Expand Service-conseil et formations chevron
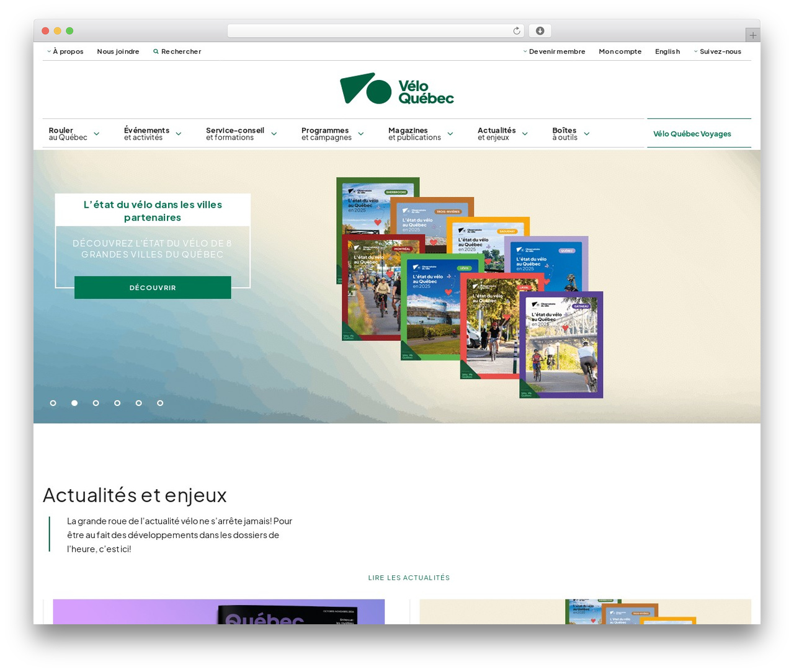Screen dimensions: 794x672 coord(274,134)
